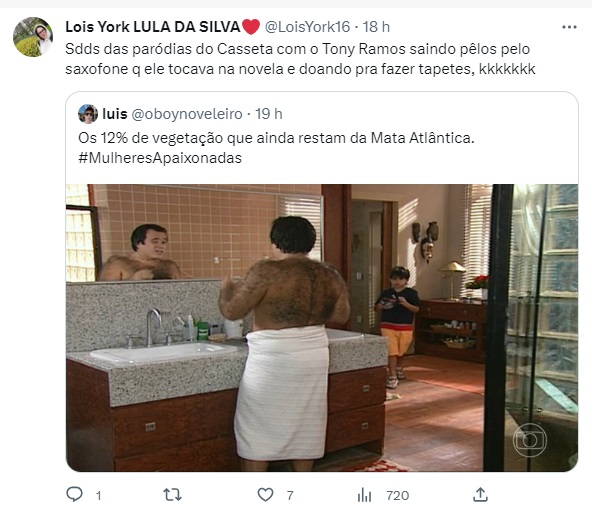Screen dimensions: 593x514
Task: Open the @oboynoveleiro handle
Action: click(187, 114)
